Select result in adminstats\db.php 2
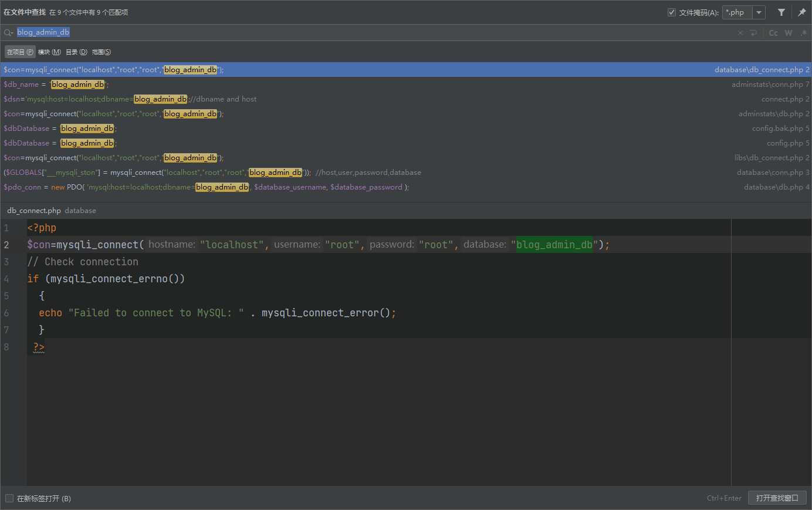812x510 pixels. pos(406,114)
